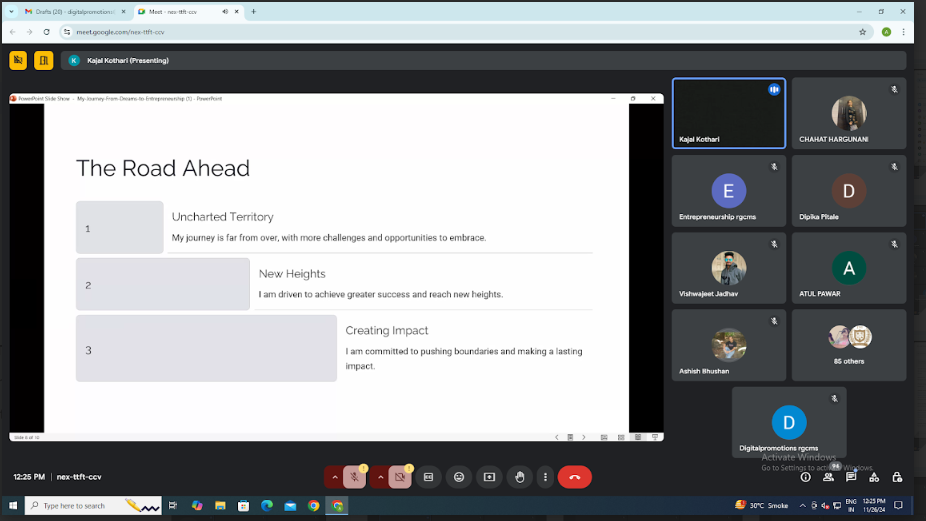Open host controls lock icon
Image resolution: width=926 pixels, height=521 pixels.
(897, 478)
